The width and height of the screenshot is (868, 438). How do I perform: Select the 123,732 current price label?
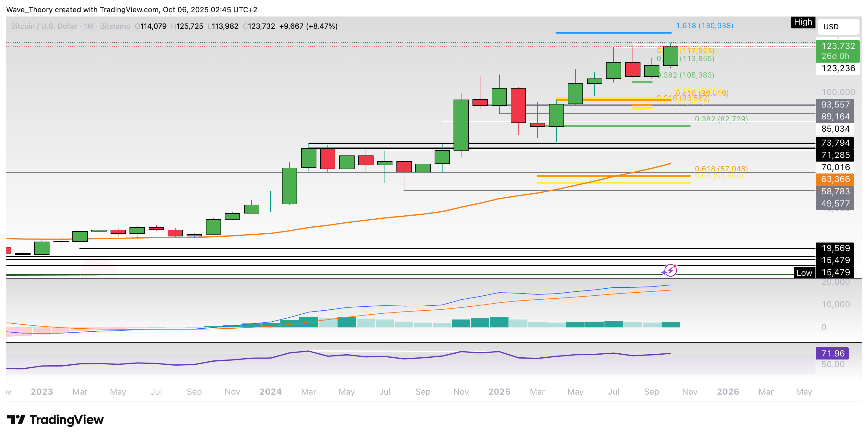tap(838, 46)
